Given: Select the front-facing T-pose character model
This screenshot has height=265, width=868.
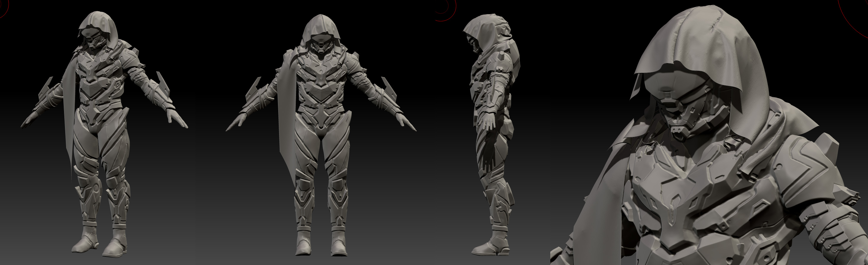Looking at the screenshot, I should click(x=321, y=135).
